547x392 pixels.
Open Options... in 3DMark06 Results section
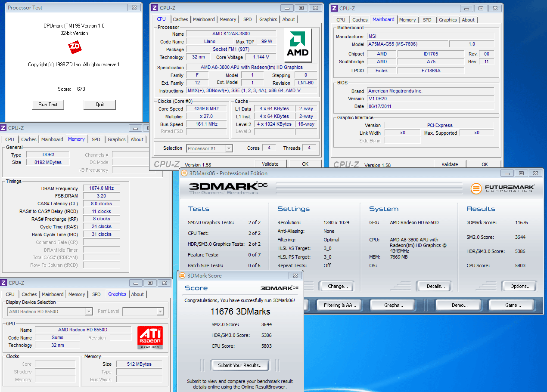point(520,286)
